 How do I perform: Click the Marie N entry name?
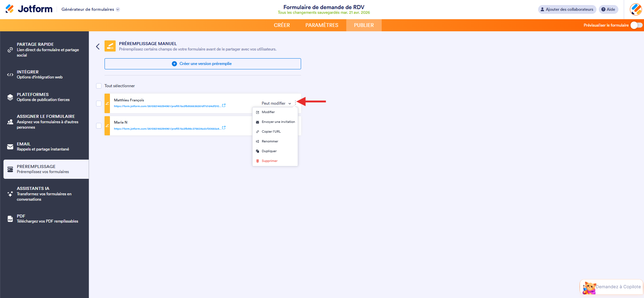tap(121, 122)
